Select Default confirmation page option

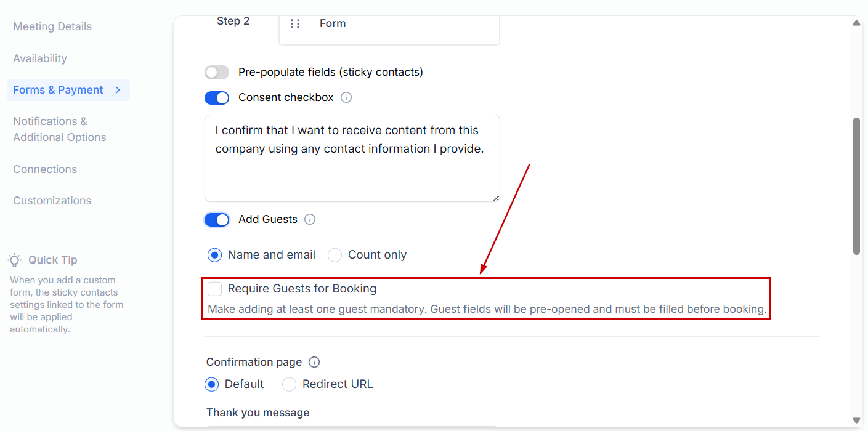click(212, 384)
